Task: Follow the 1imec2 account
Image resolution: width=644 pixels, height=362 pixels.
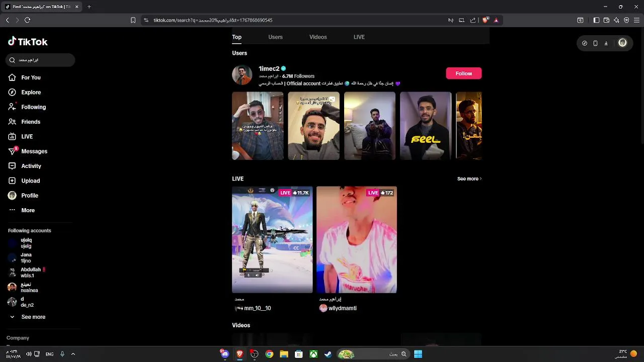Action: click(464, 73)
